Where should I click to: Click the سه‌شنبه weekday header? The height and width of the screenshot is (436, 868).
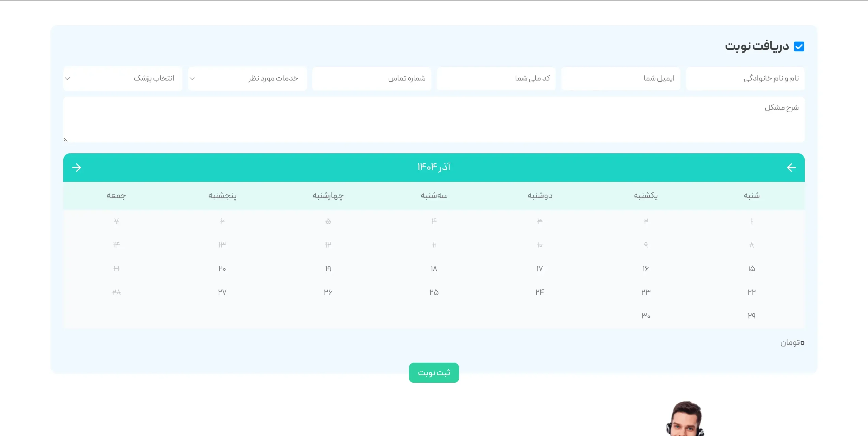click(x=434, y=195)
